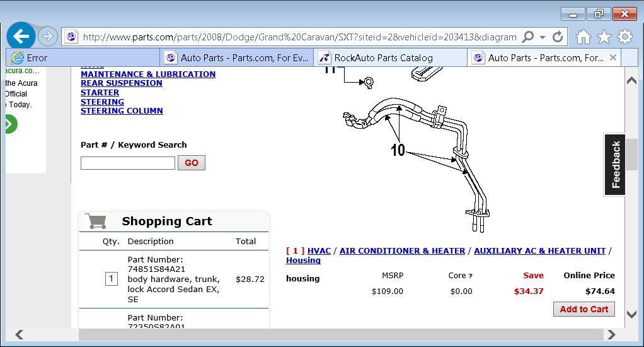Click the hose assembly diagram image
The height and width of the screenshot is (347, 644).
(417, 165)
